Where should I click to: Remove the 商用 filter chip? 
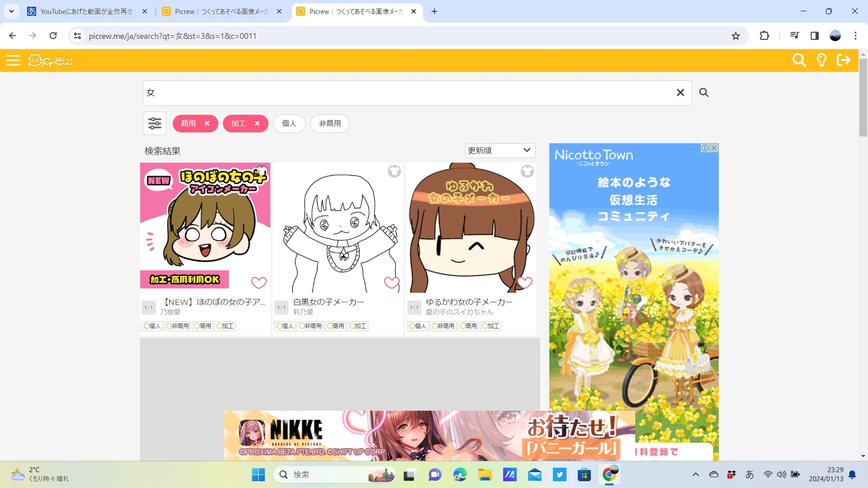[207, 123]
